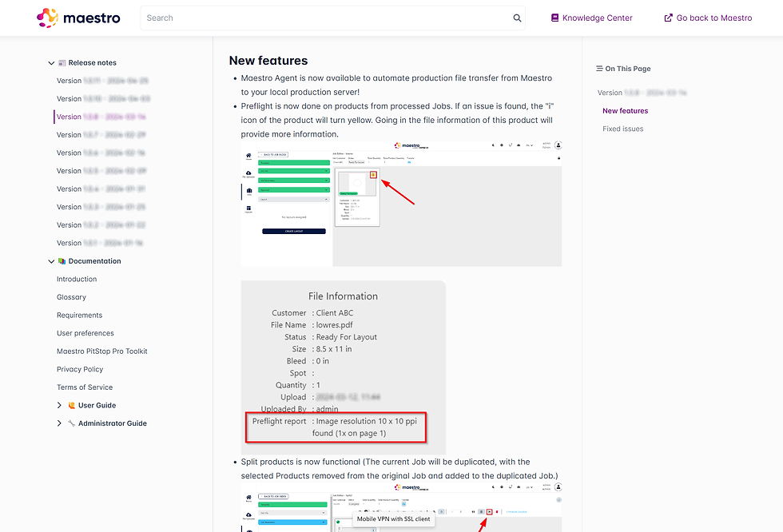The width and height of the screenshot is (783, 532).
Task: Jump to New features in On This Page
Action: (x=625, y=111)
